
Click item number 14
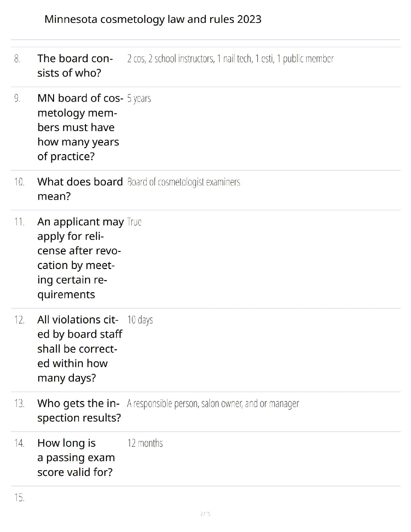pos(19,443)
